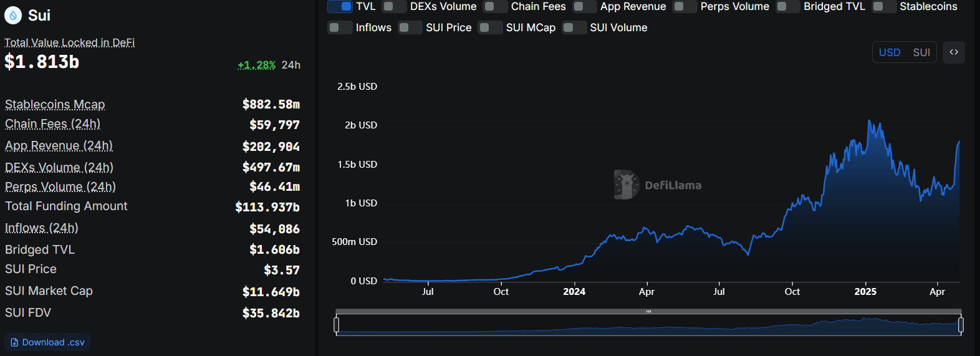Click the Sui chain logo icon

[x=13, y=16]
